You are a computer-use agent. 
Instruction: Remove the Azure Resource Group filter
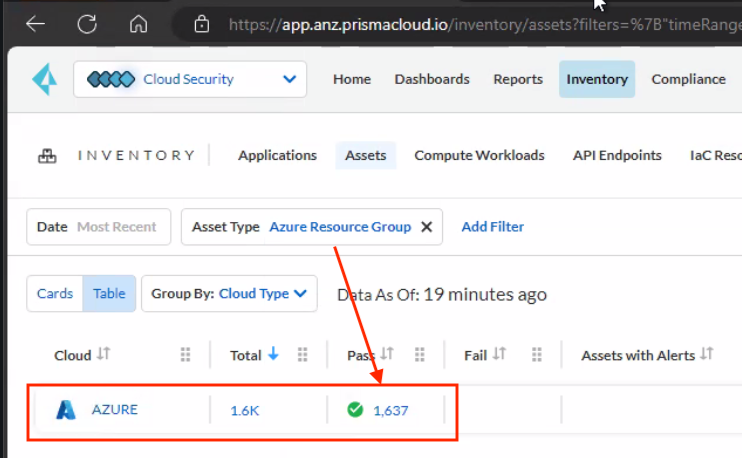pyautogui.click(x=426, y=227)
